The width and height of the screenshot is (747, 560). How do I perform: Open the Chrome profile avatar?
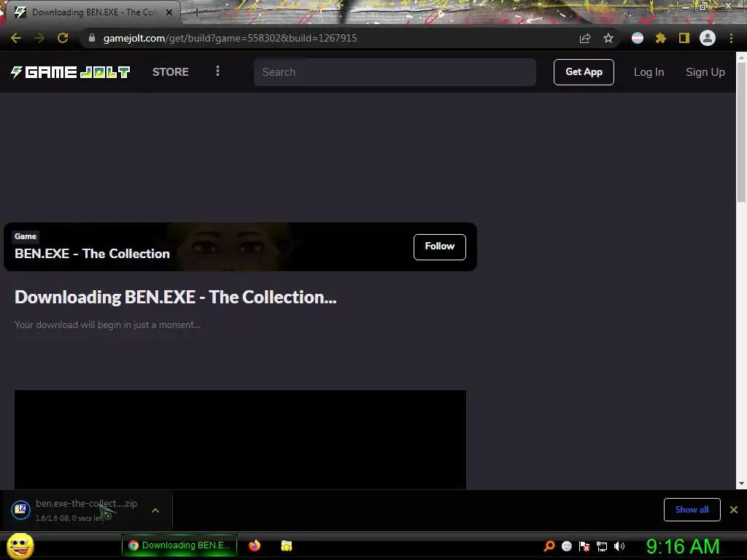tap(708, 38)
